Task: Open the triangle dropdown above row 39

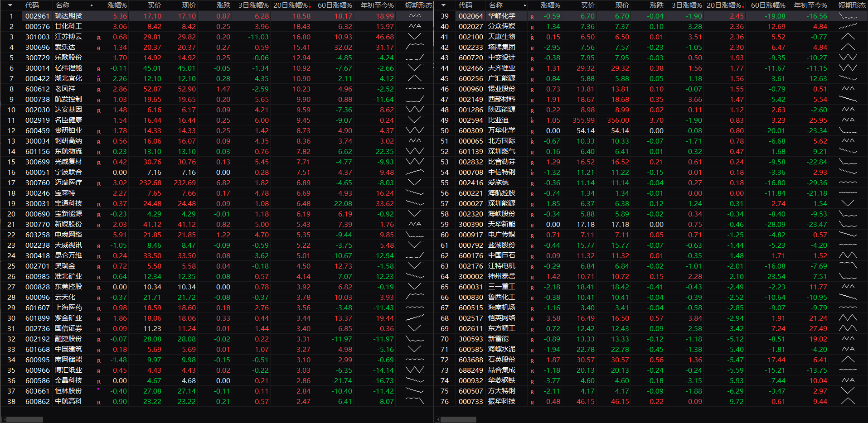Action: pos(444,5)
